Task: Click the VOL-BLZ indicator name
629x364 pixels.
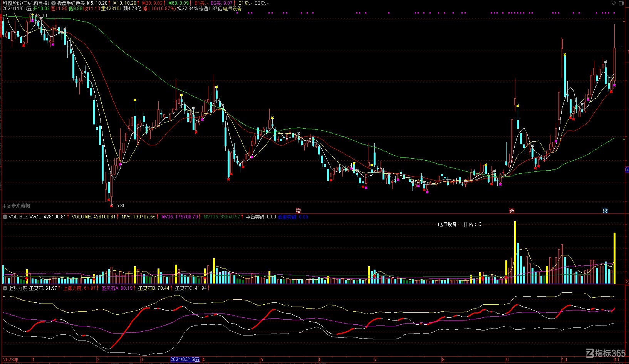Action: (18, 217)
